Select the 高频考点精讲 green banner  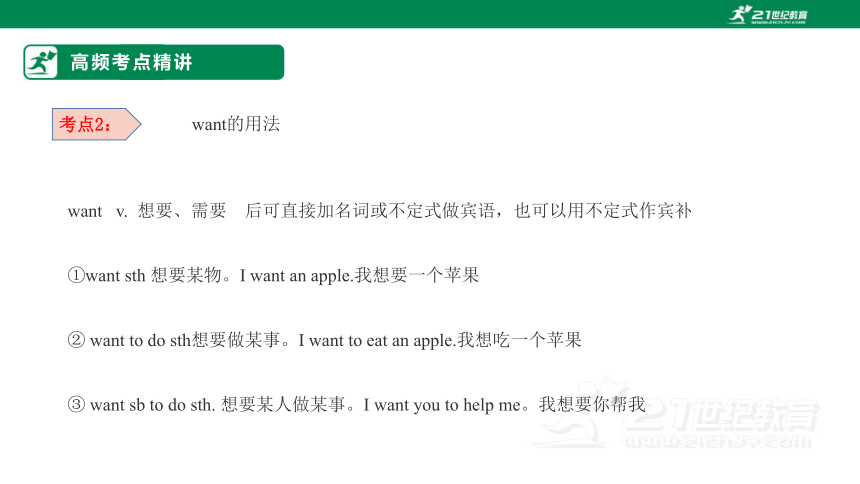click(x=154, y=62)
